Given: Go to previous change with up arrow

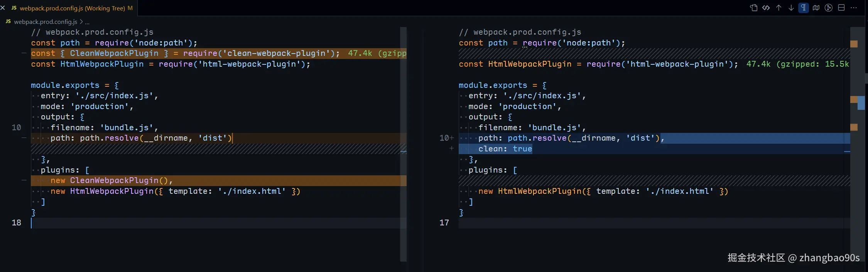Looking at the screenshot, I should tap(778, 8).
